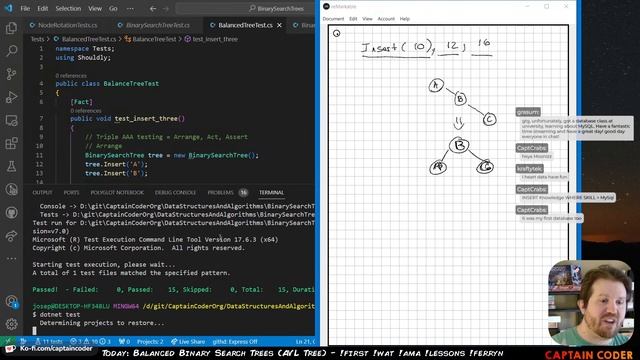Open the View menu in reMarkable
640x360 pixels.
[367, 19]
